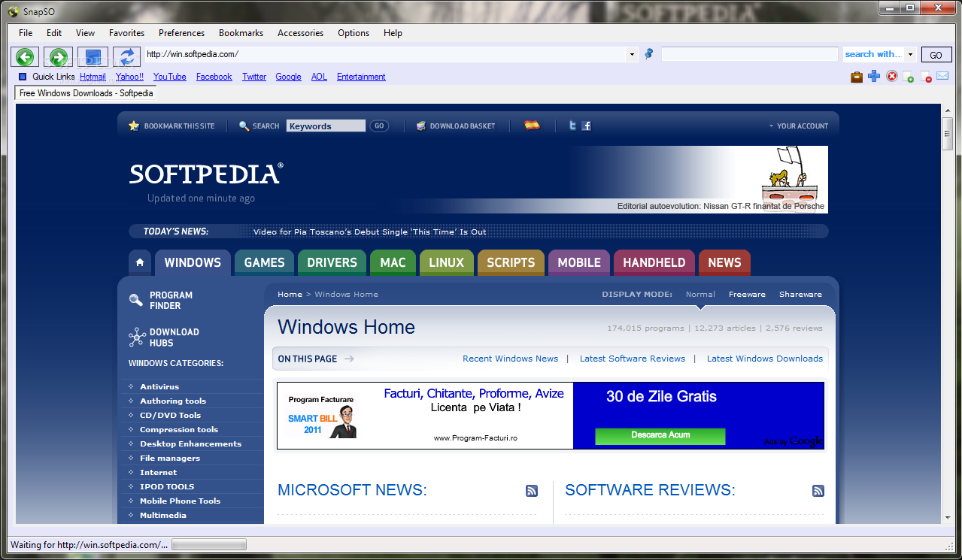Click the Program Finder magnifier icon

(136, 300)
